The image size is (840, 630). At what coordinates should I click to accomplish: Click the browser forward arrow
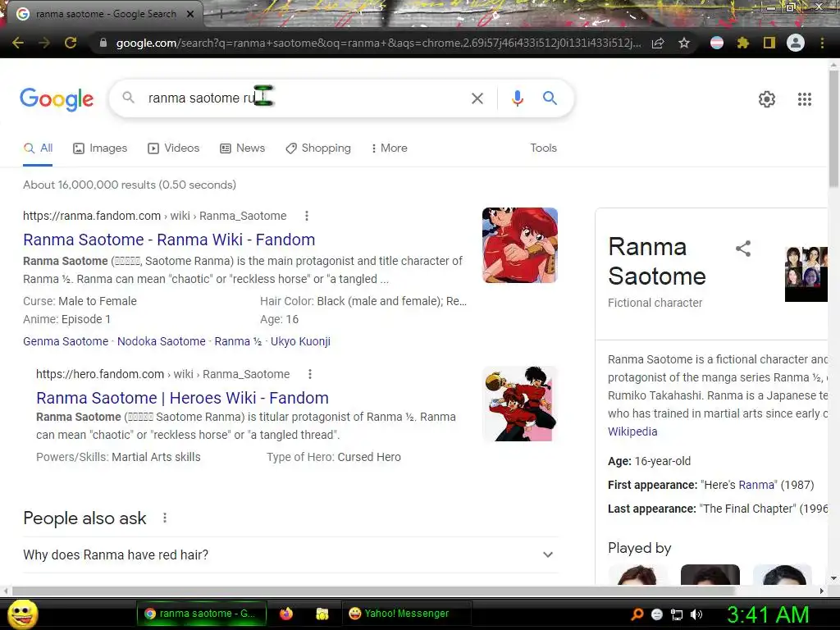point(44,43)
